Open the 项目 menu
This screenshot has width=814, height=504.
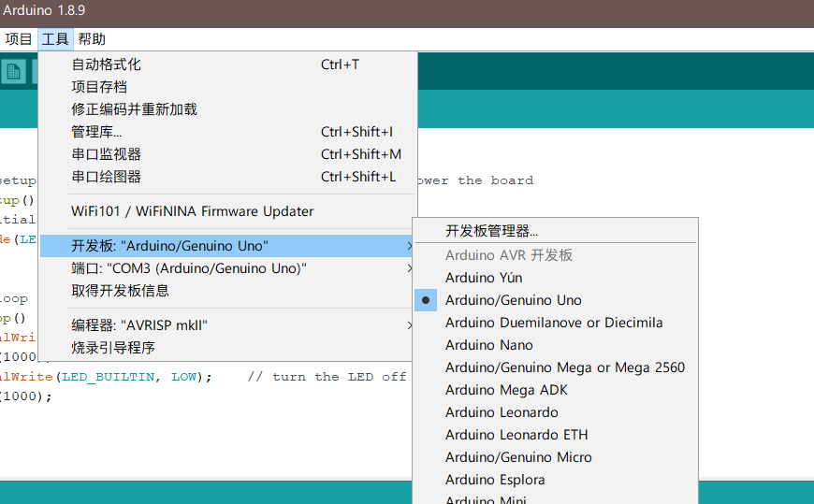click(19, 39)
